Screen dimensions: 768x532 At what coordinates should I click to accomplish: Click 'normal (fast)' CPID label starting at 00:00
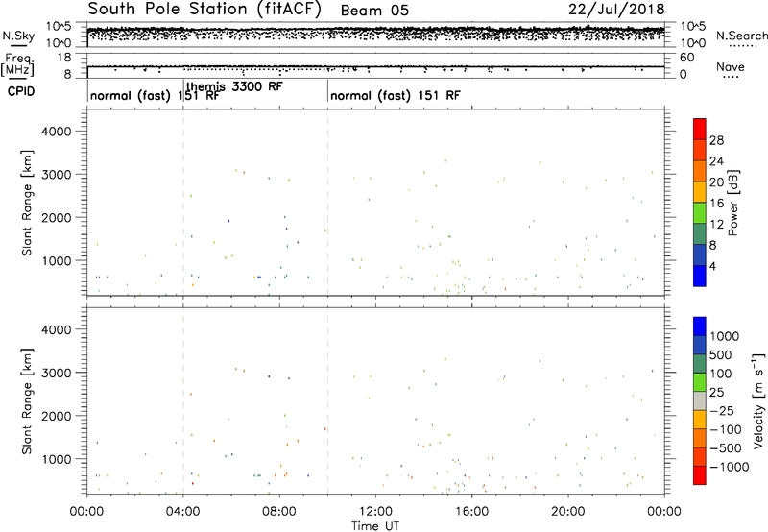(131, 95)
